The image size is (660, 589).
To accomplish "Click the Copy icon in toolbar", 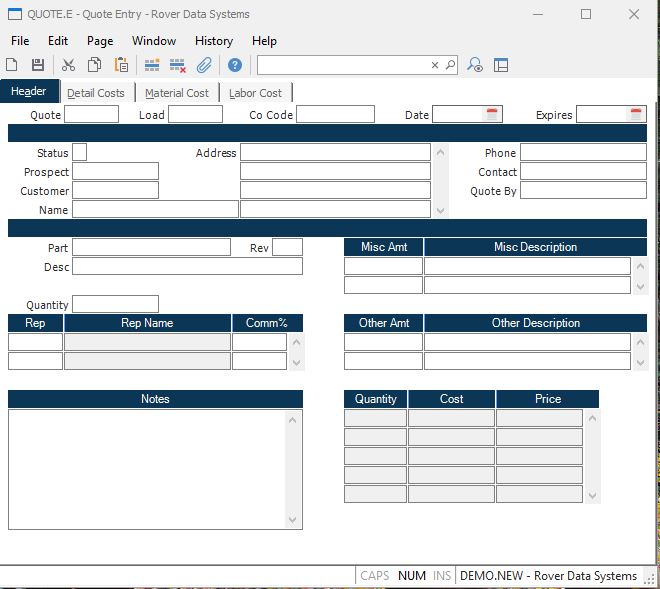I will pos(94,65).
